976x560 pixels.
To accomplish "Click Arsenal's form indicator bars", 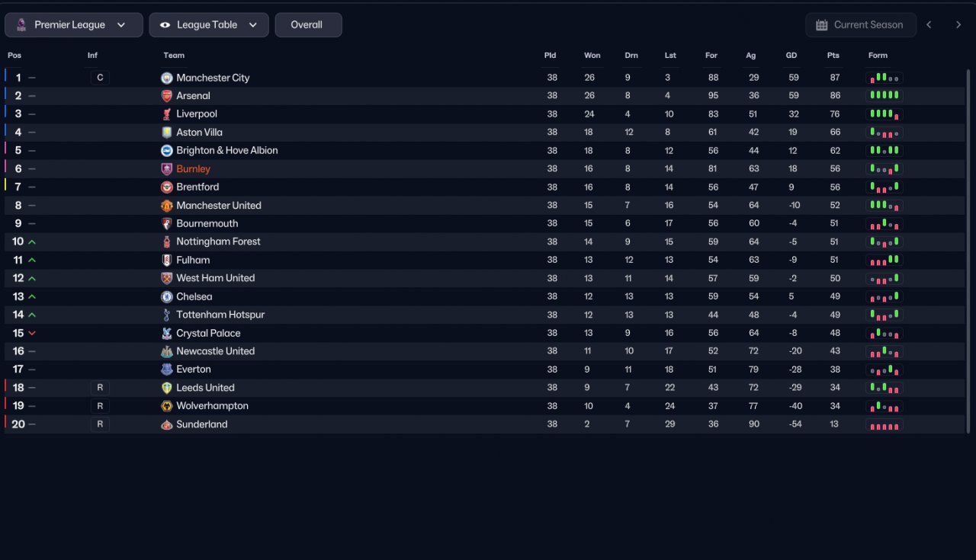I will (x=884, y=96).
